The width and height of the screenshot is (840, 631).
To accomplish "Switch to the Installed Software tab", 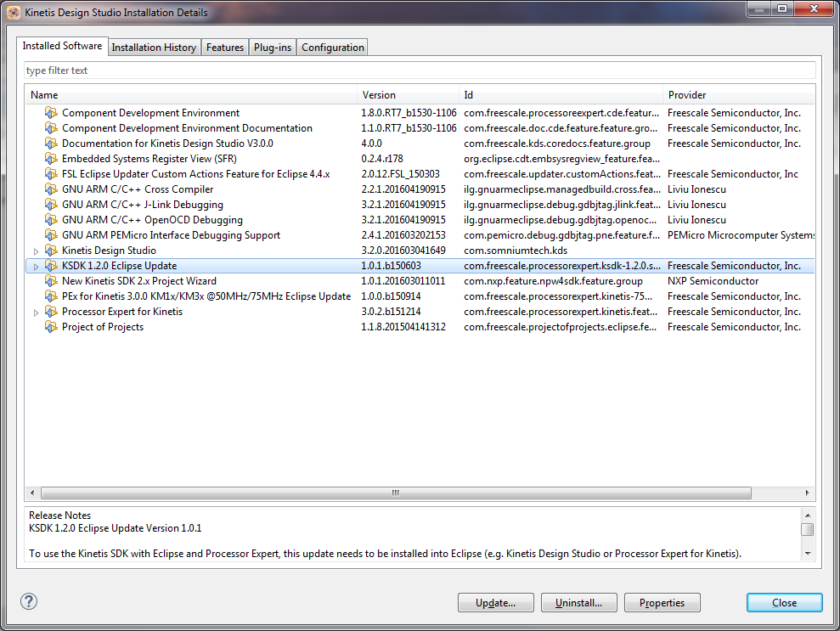I will (62, 46).
